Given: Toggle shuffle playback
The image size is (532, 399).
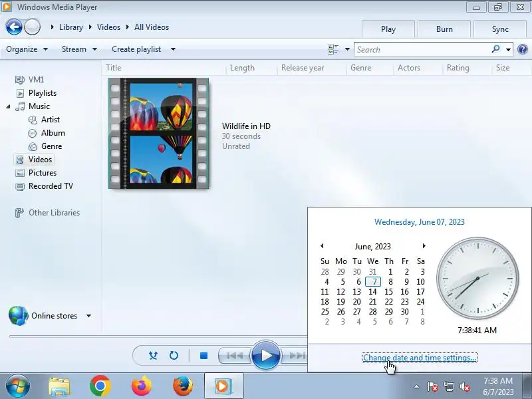Looking at the screenshot, I should pyautogui.click(x=153, y=356).
